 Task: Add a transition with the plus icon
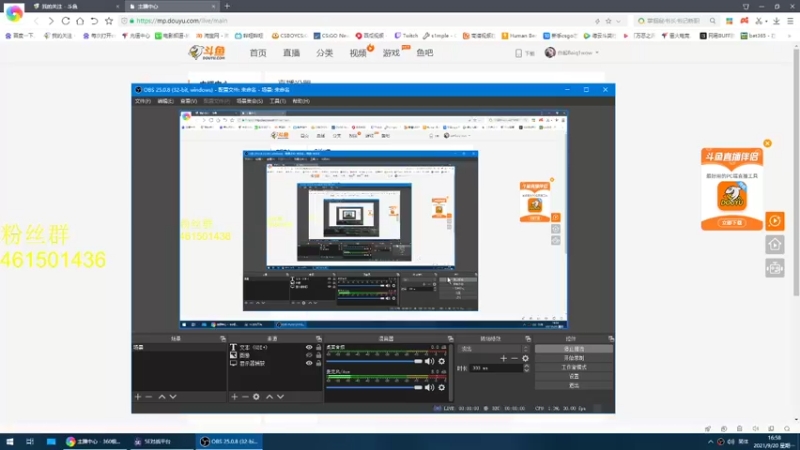pyautogui.click(x=504, y=359)
